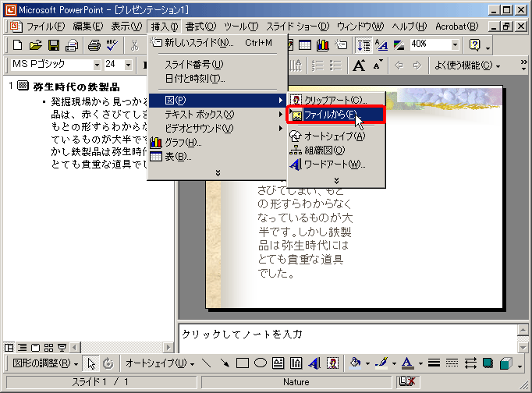The height and width of the screenshot is (393, 532).
Task: Expand the formatting toolbar overflow chevron
Action: (x=524, y=65)
